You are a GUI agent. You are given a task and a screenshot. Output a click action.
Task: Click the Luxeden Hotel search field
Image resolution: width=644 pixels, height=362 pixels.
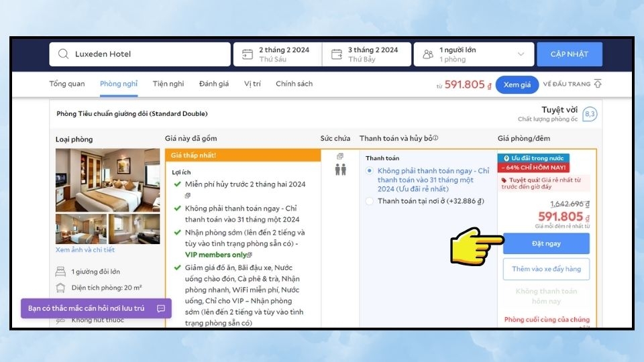coord(140,54)
